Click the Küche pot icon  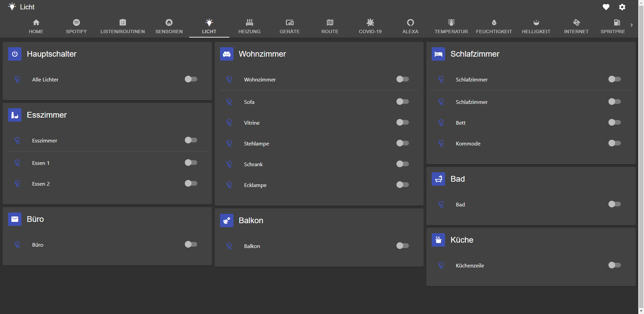(438, 240)
